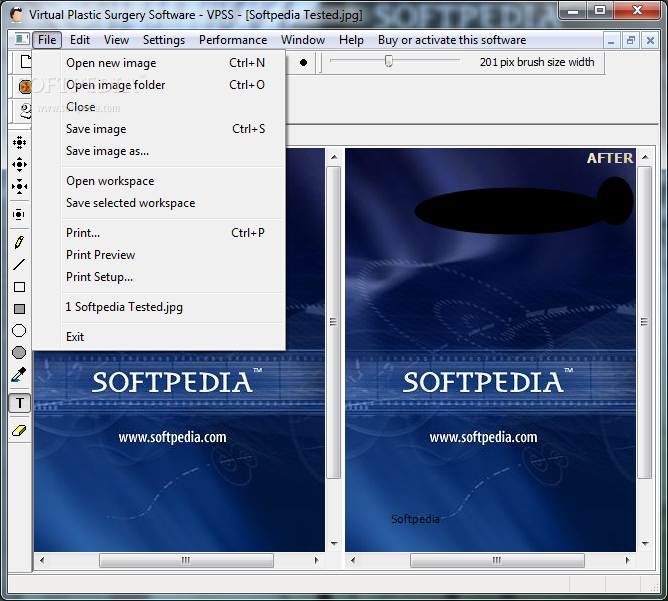The width and height of the screenshot is (668, 601).
Task: Open the File menu
Action: [47, 40]
